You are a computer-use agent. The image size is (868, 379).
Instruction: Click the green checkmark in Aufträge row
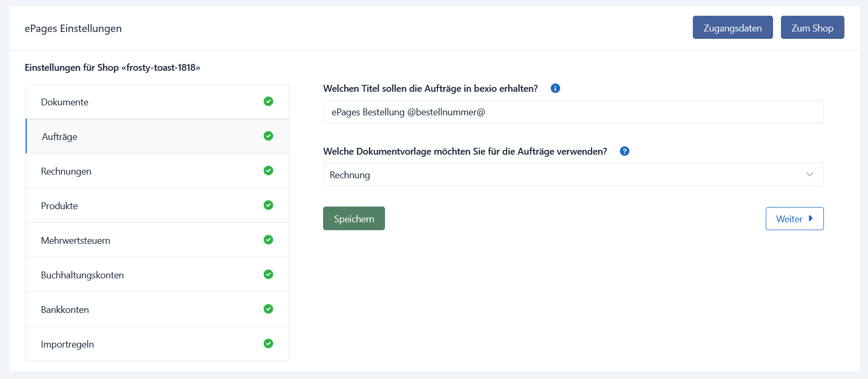269,136
